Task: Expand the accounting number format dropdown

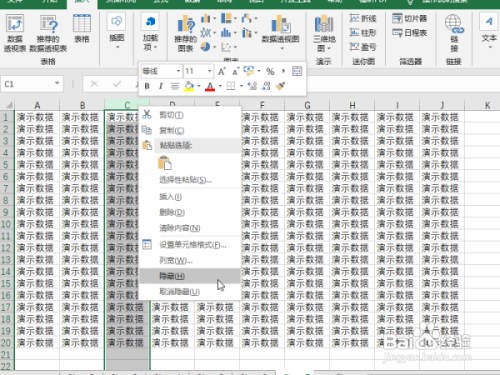Action: 259,71
